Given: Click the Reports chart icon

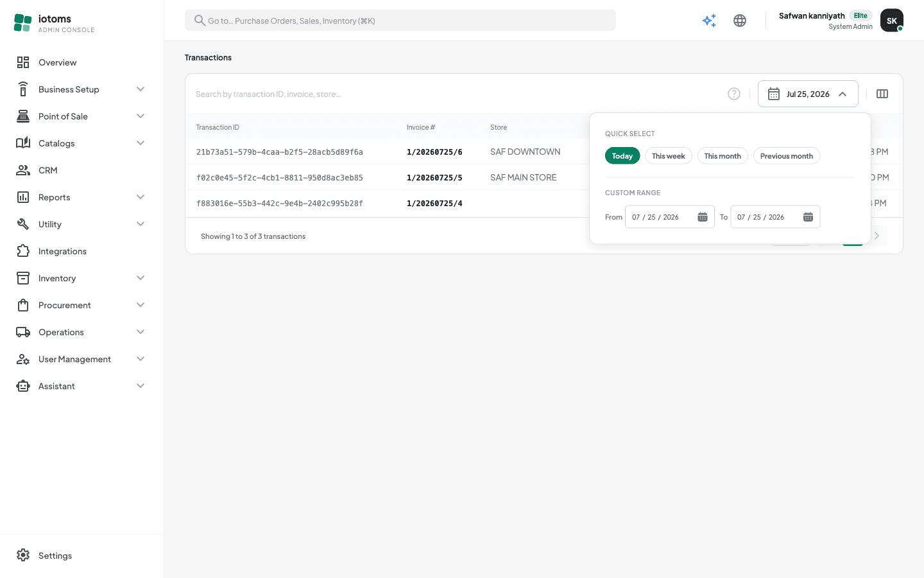Looking at the screenshot, I should pyautogui.click(x=23, y=197).
